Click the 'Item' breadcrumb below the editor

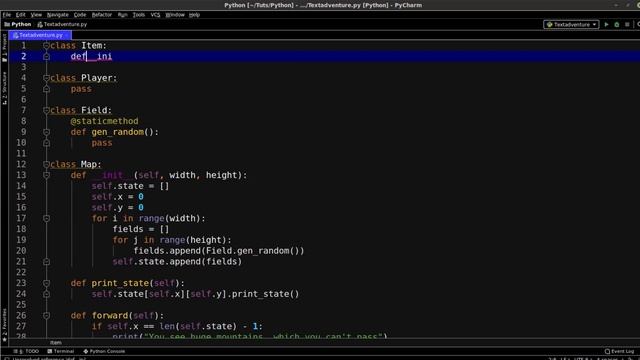(56, 342)
